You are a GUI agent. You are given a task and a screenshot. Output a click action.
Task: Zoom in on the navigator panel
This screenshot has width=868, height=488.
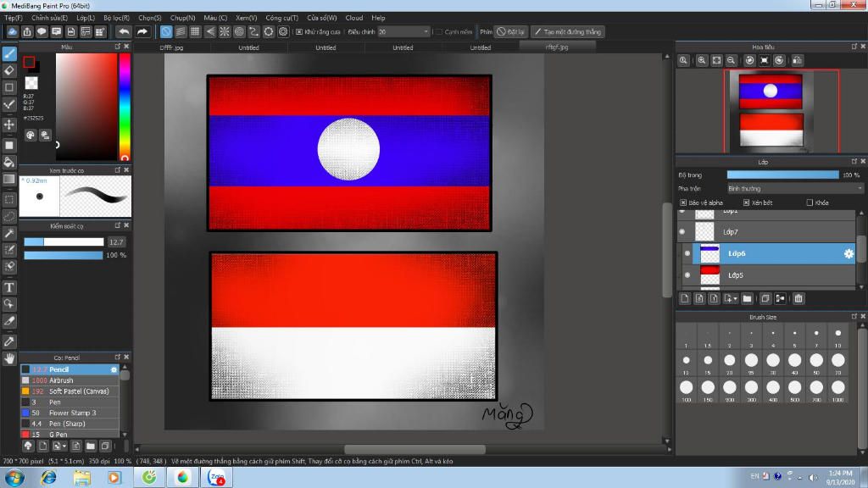(701, 60)
